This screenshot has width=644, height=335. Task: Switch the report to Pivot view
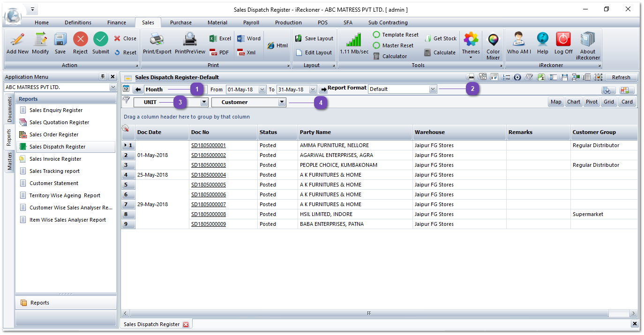coord(591,102)
